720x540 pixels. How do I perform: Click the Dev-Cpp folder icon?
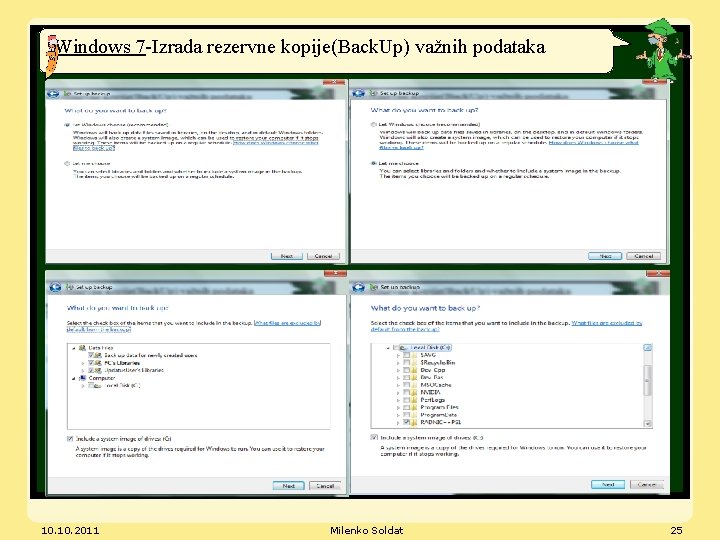414,370
